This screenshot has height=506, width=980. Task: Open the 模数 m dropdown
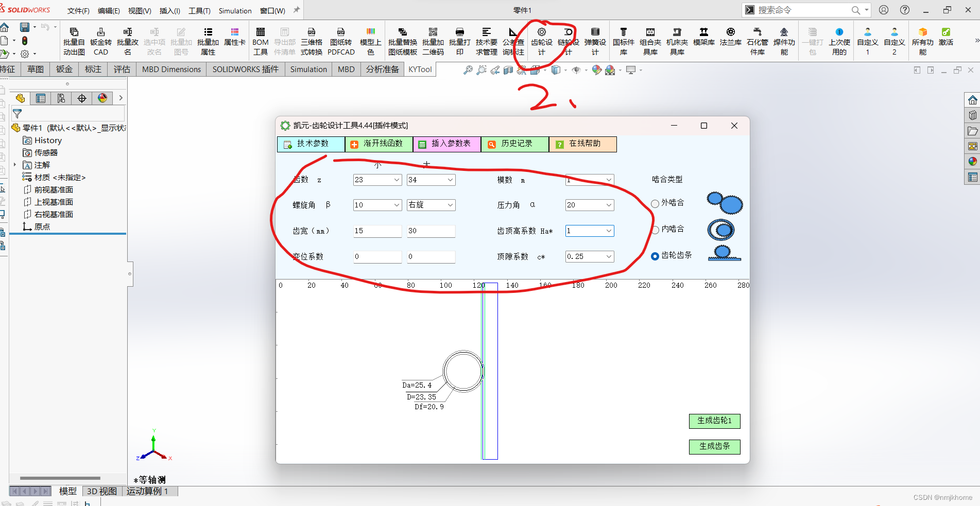click(x=608, y=180)
